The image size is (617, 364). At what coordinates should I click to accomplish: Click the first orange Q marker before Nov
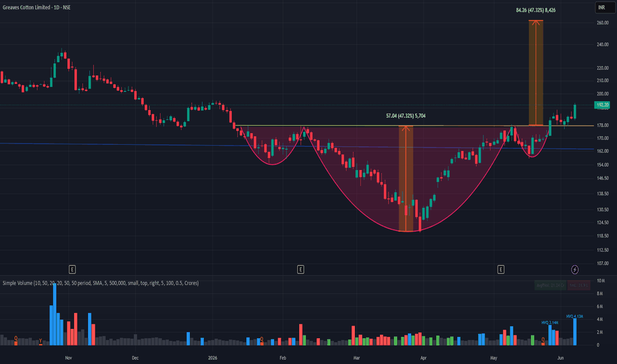16,338
